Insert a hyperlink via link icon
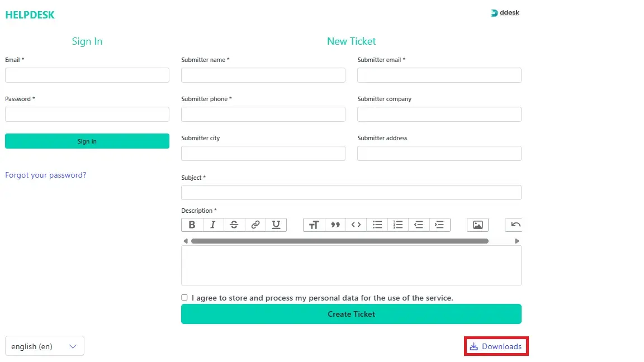Screen dimensions: 644x362 tap(255, 225)
